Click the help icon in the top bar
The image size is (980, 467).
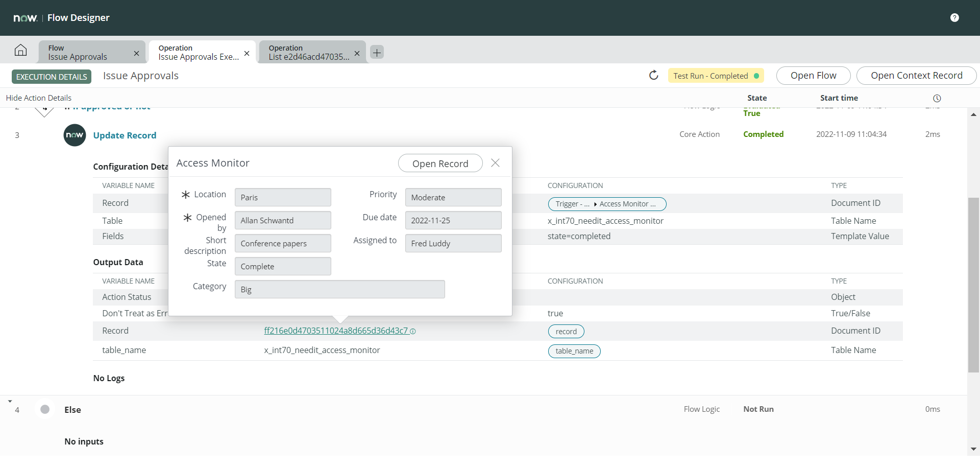click(955, 17)
